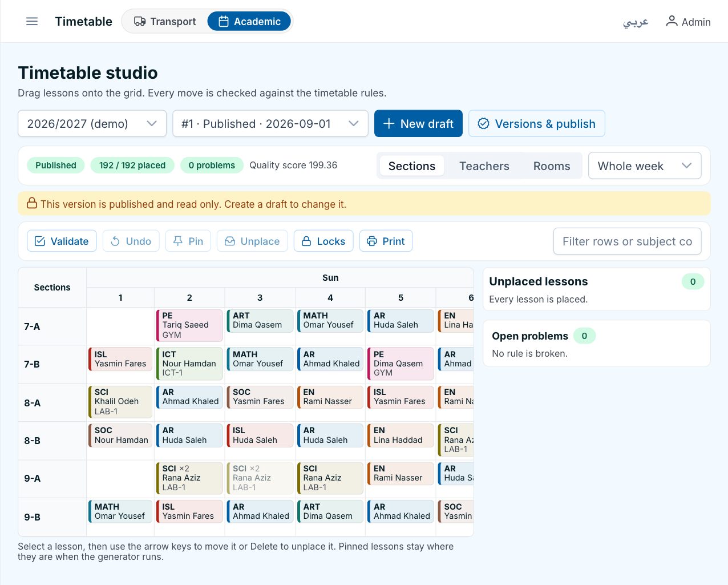Select 7-B MATH Omar Yousef lesson
728x585 pixels.
[260, 359]
